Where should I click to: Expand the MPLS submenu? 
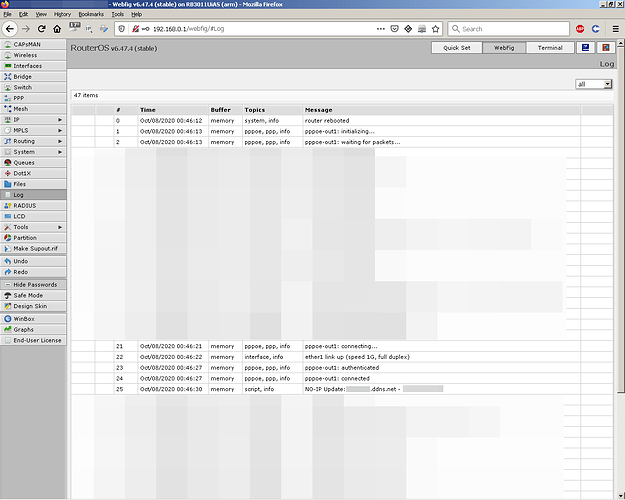33,130
